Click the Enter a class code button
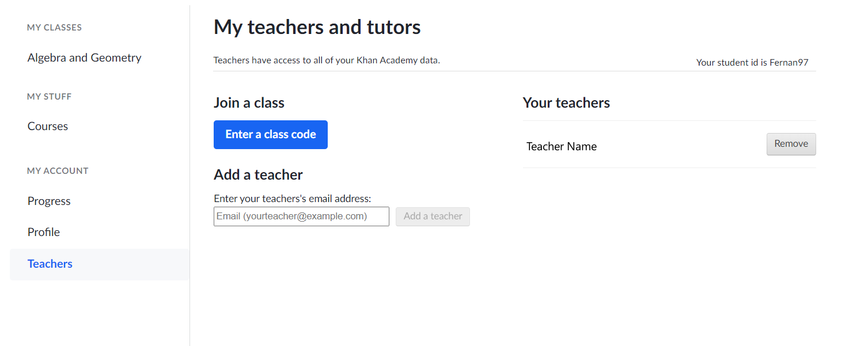The width and height of the screenshot is (868, 346). tap(271, 135)
